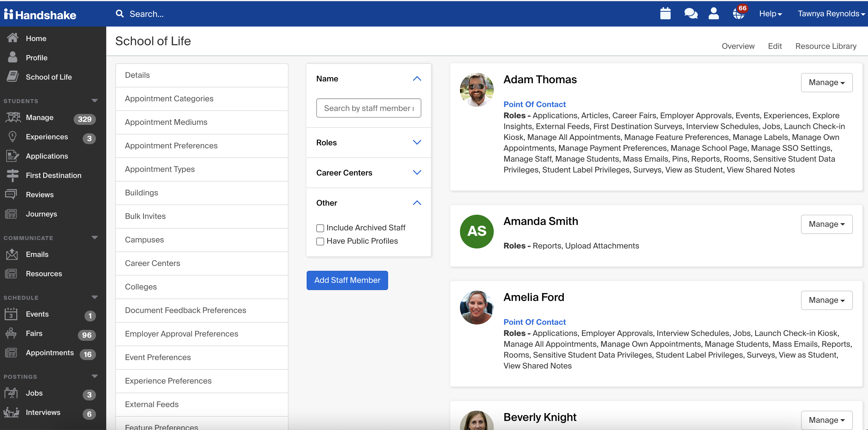Enable Include Archived Staff checkbox
The width and height of the screenshot is (868, 430).
point(320,228)
